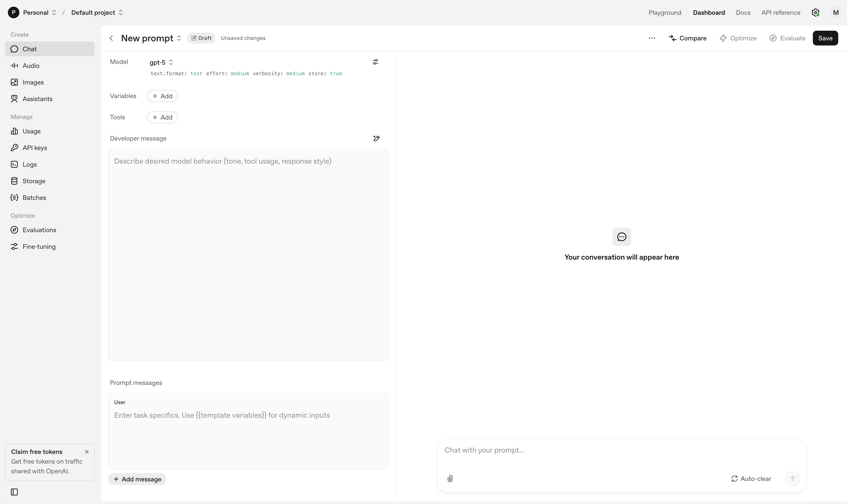Open the gpt-5 model dropdown
The image size is (847, 504).
pos(161,62)
